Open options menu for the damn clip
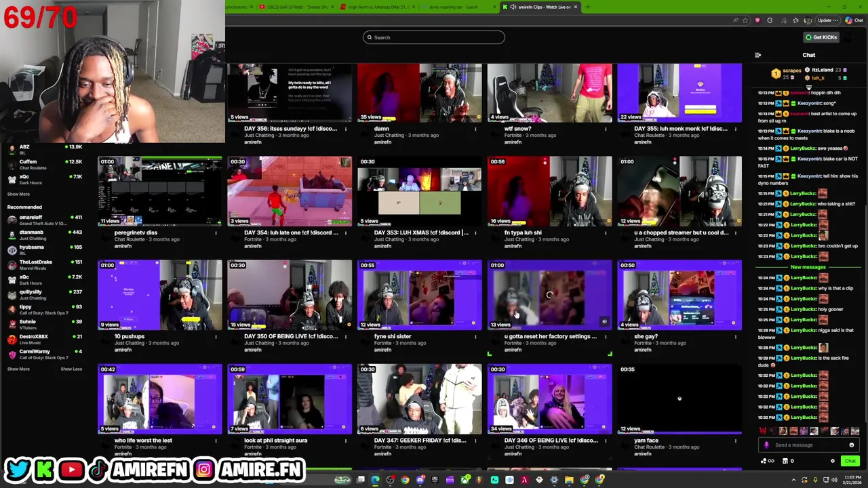This screenshot has width=868, height=488. click(475, 129)
